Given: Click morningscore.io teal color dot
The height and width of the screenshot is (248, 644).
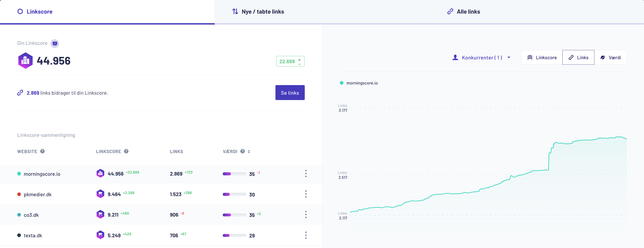Looking at the screenshot, I should coord(19,174).
